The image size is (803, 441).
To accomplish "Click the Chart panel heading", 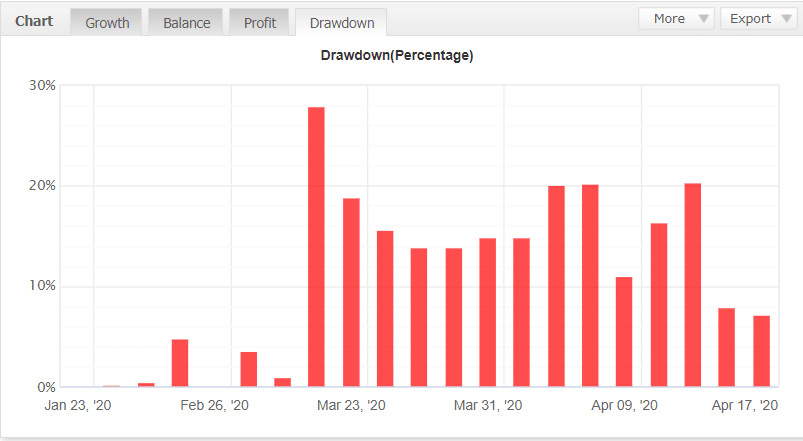I will click(34, 21).
